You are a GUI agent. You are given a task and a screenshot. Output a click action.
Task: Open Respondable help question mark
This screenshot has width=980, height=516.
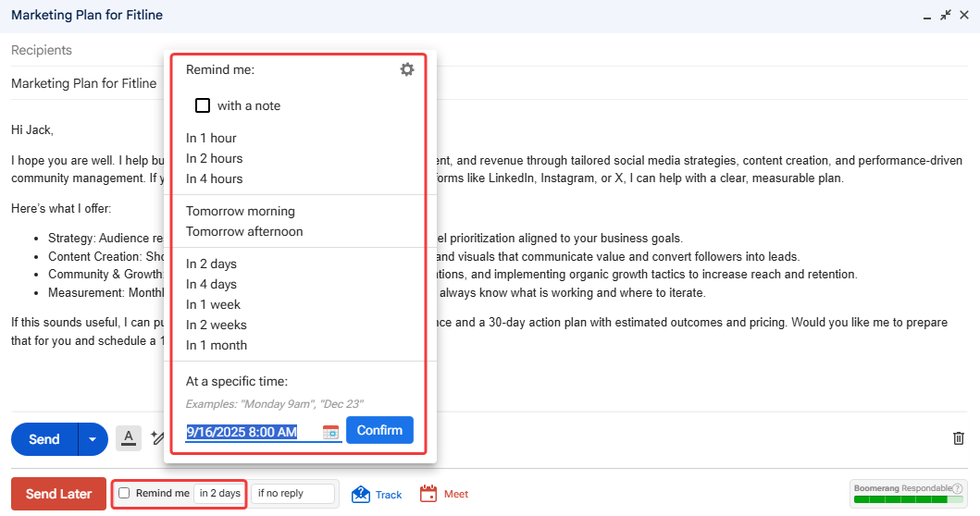click(x=957, y=487)
